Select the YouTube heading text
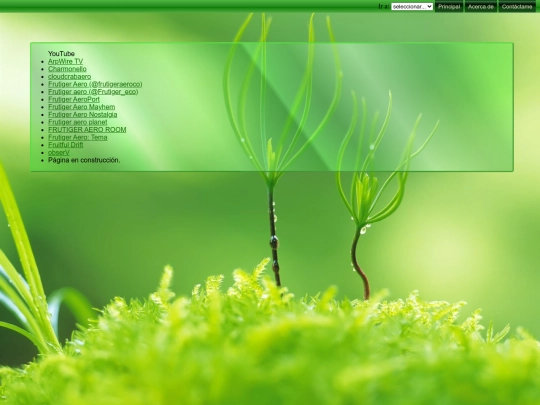This screenshot has height=405, width=540. (x=61, y=53)
